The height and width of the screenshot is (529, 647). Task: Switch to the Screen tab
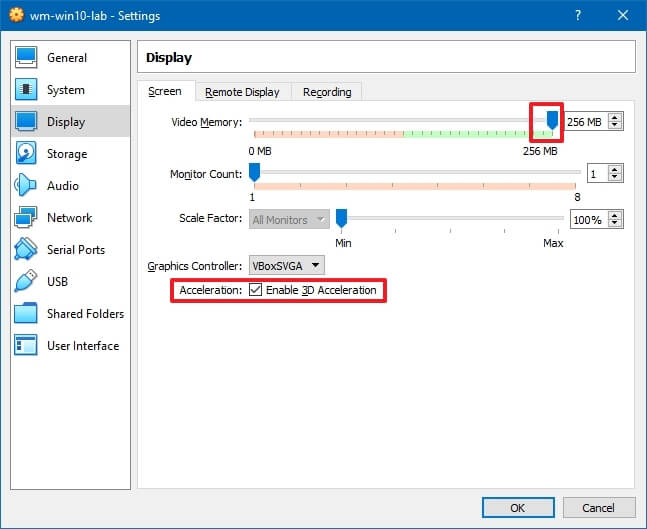tap(165, 91)
